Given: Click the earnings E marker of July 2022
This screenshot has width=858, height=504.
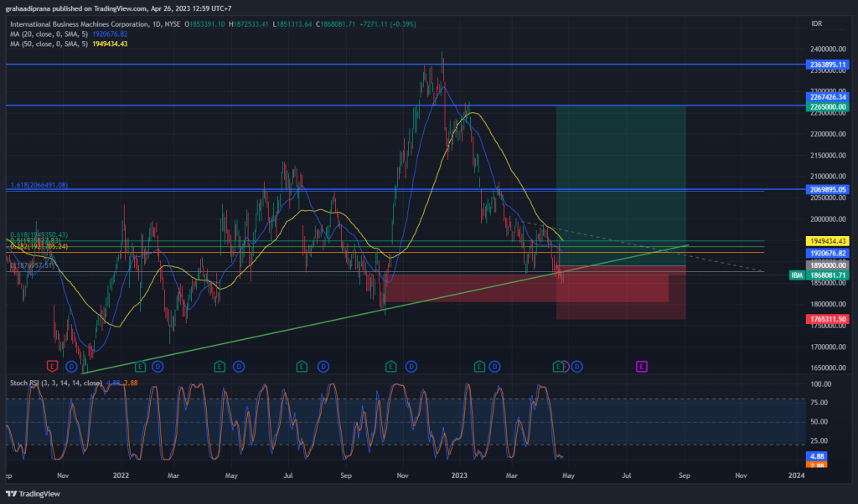Looking at the screenshot, I should pyautogui.click(x=302, y=366).
